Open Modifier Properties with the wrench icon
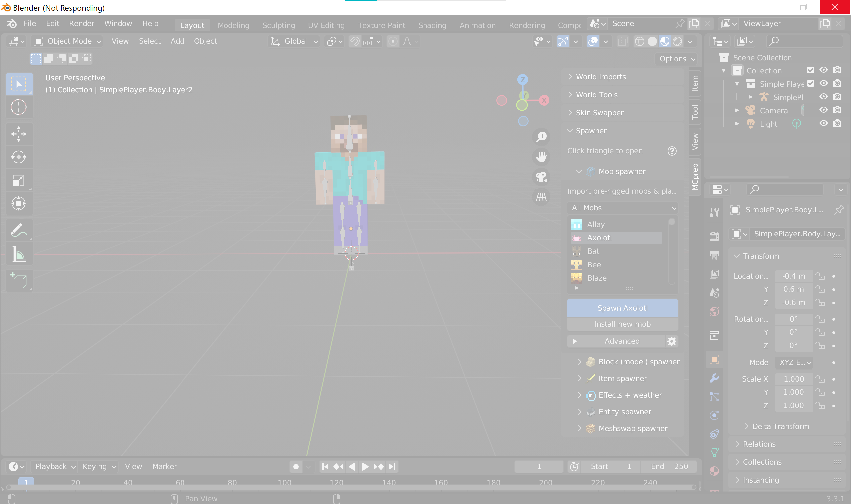851x504 pixels. 714,378
